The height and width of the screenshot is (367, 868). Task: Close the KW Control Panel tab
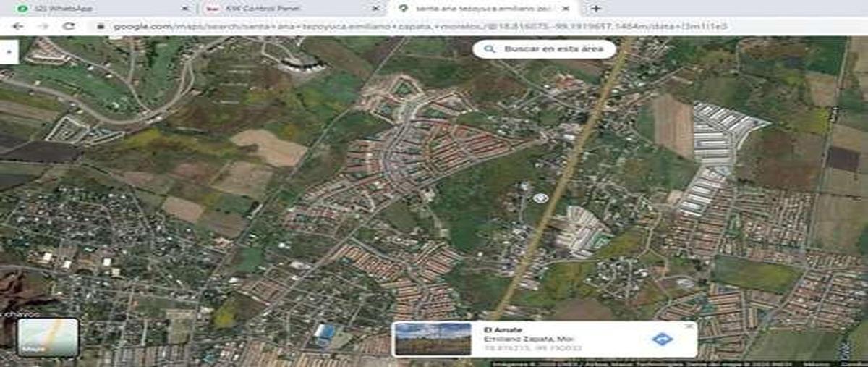(x=375, y=9)
